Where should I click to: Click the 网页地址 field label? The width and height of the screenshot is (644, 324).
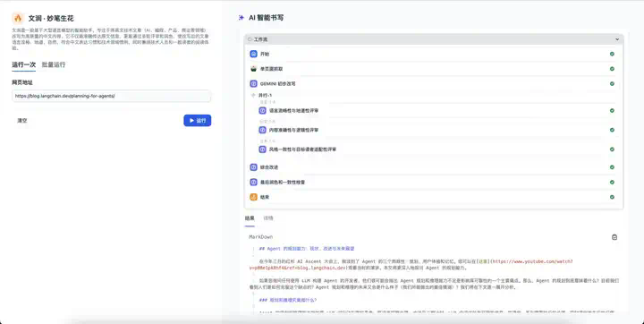pyautogui.click(x=22, y=82)
